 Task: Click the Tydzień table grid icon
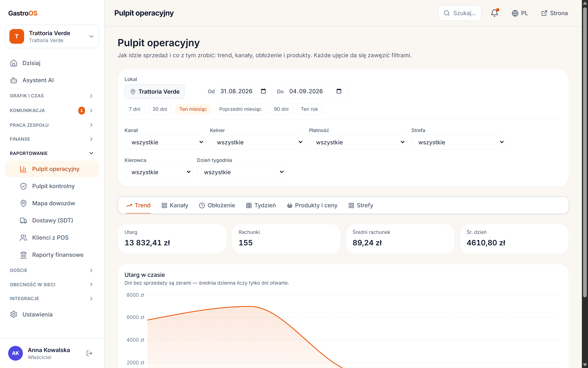pyautogui.click(x=249, y=205)
